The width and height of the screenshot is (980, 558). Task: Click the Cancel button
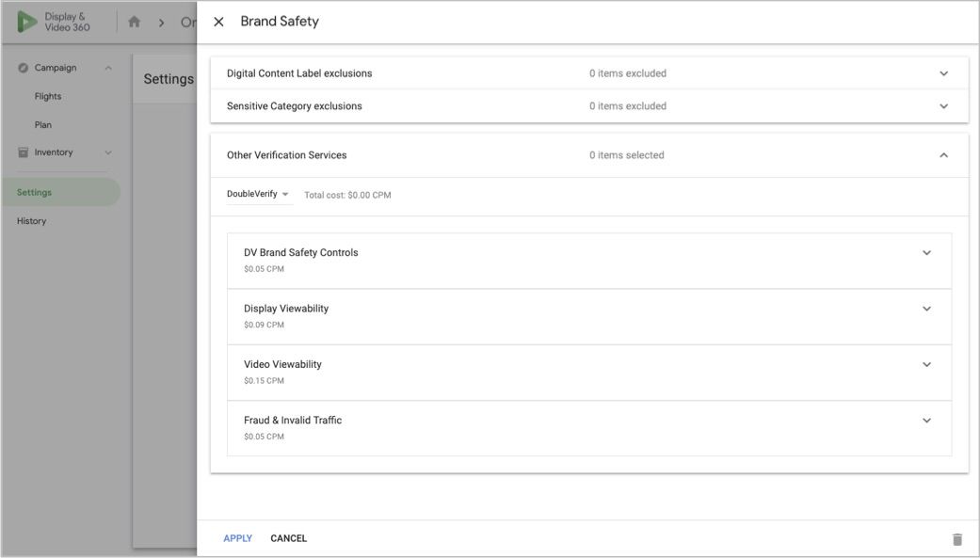click(288, 538)
